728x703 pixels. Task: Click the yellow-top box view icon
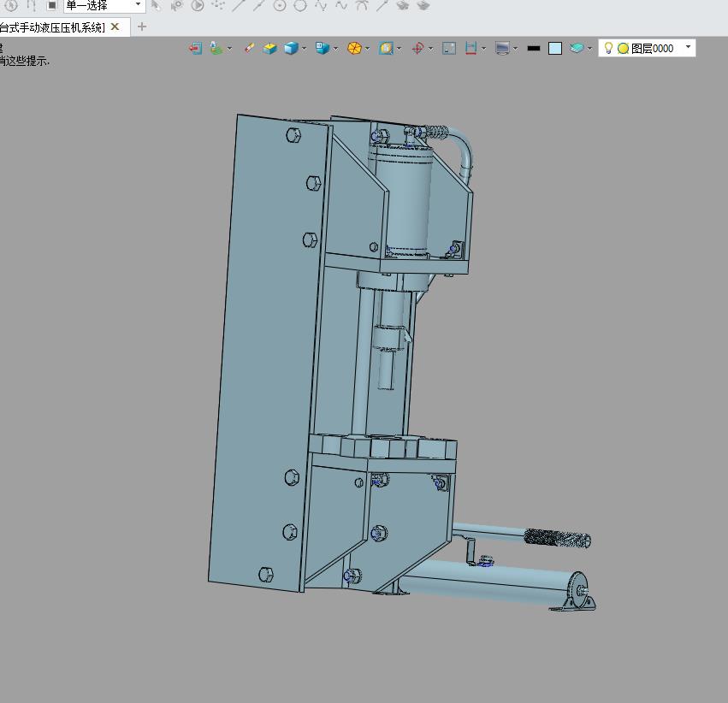point(269,48)
